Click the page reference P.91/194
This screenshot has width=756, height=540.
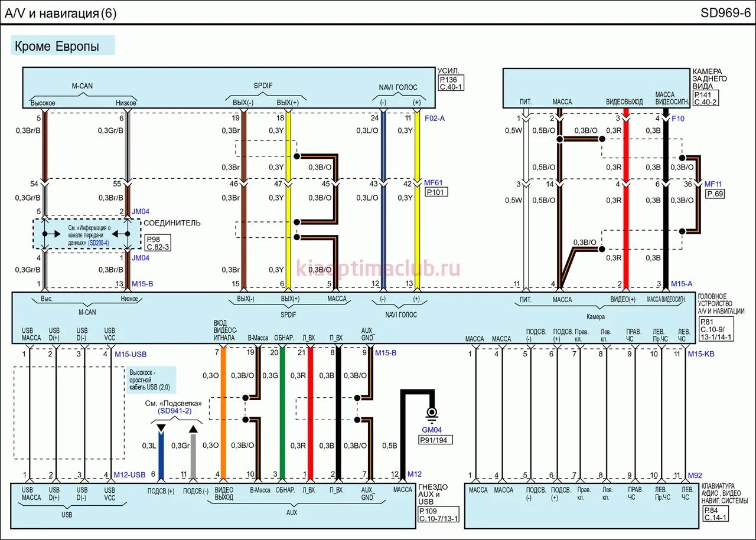point(435,440)
